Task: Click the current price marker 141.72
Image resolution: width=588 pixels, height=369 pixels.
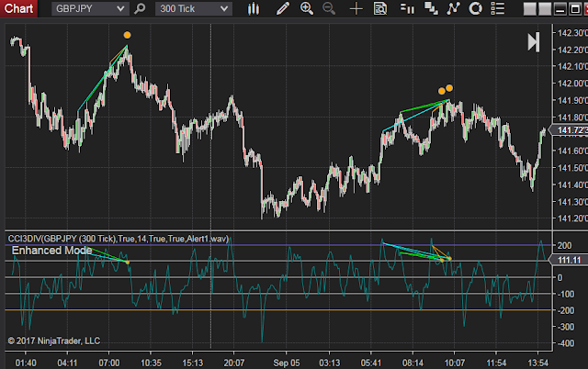Action: click(569, 130)
